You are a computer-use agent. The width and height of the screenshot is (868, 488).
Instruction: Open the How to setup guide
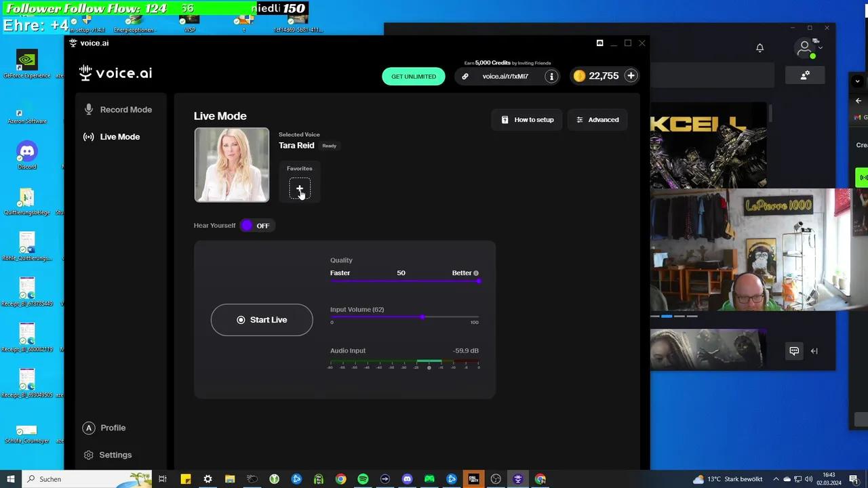click(528, 120)
